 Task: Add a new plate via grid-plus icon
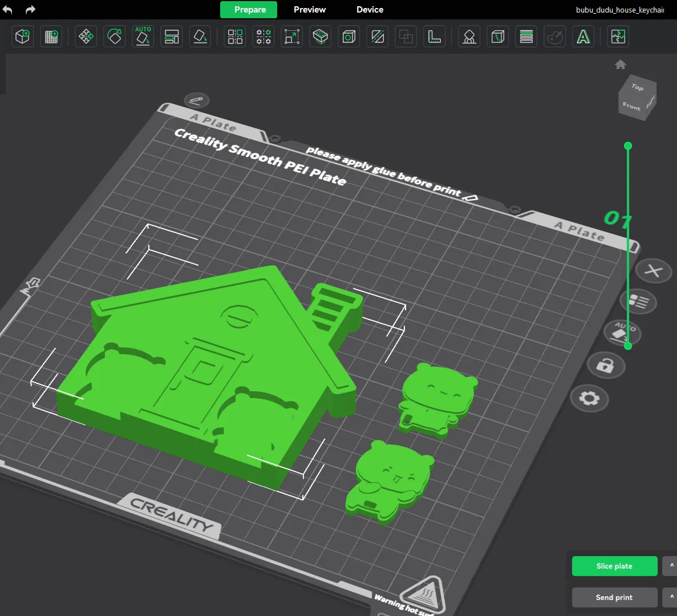(x=51, y=37)
